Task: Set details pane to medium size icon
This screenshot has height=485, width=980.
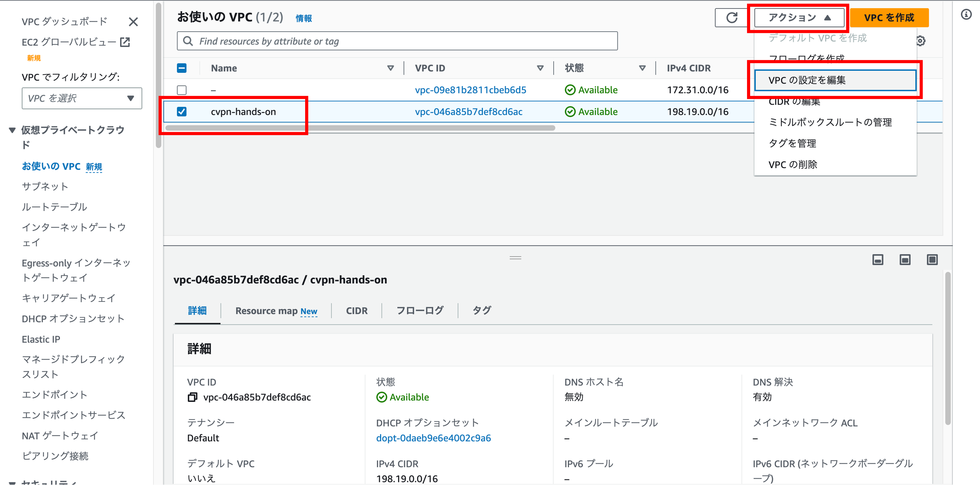Action: click(905, 260)
